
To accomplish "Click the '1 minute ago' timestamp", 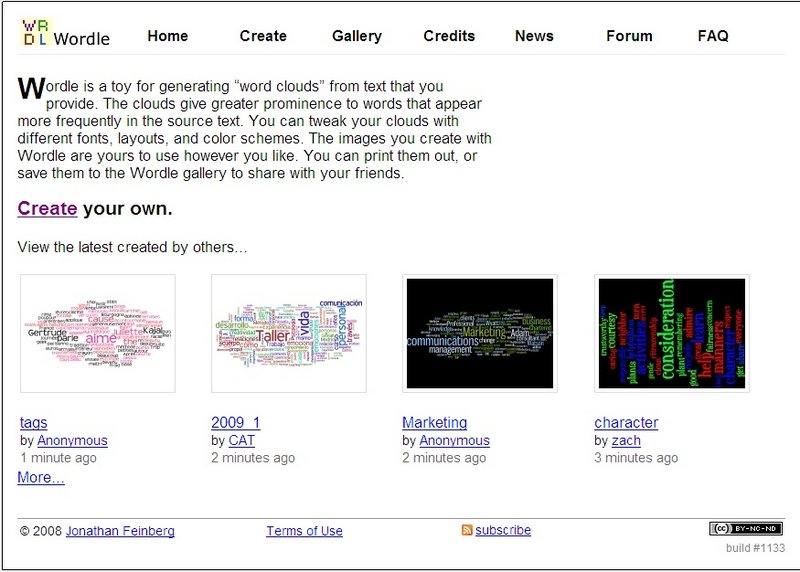I will pyautogui.click(x=58, y=458).
